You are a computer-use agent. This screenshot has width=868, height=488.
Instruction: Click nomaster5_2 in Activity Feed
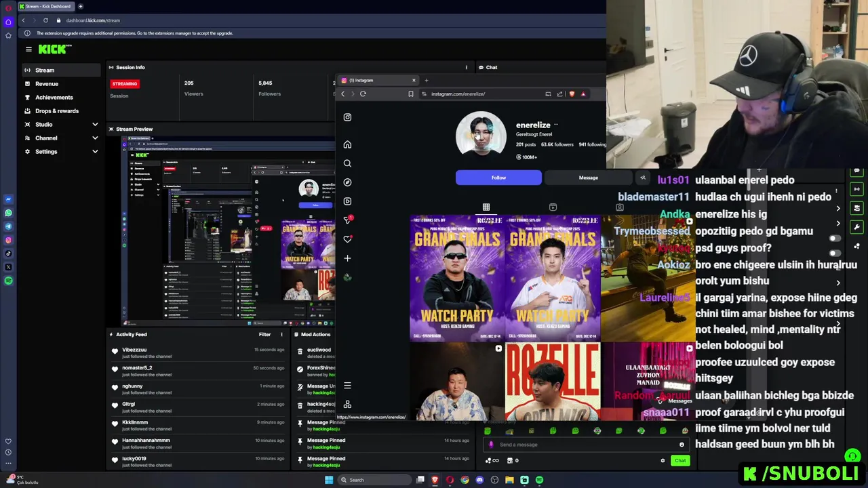(137, 367)
